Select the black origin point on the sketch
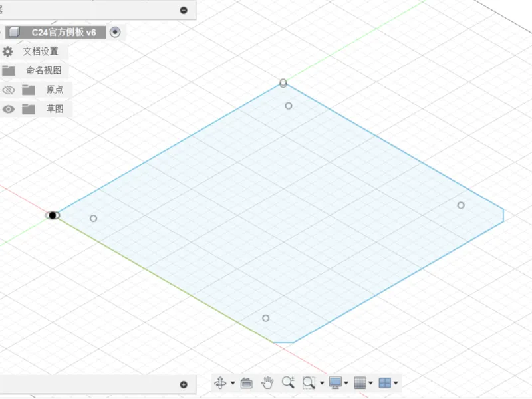532x399 pixels. [x=53, y=215]
